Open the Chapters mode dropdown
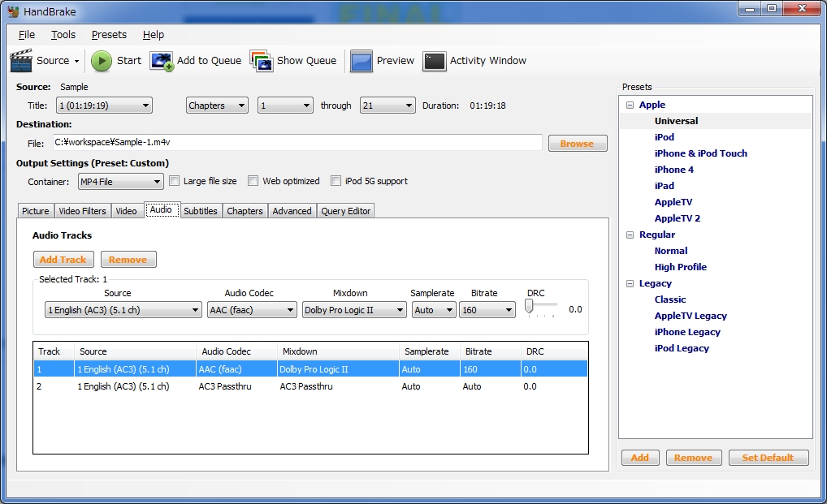827x504 pixels. pos(217,106)
